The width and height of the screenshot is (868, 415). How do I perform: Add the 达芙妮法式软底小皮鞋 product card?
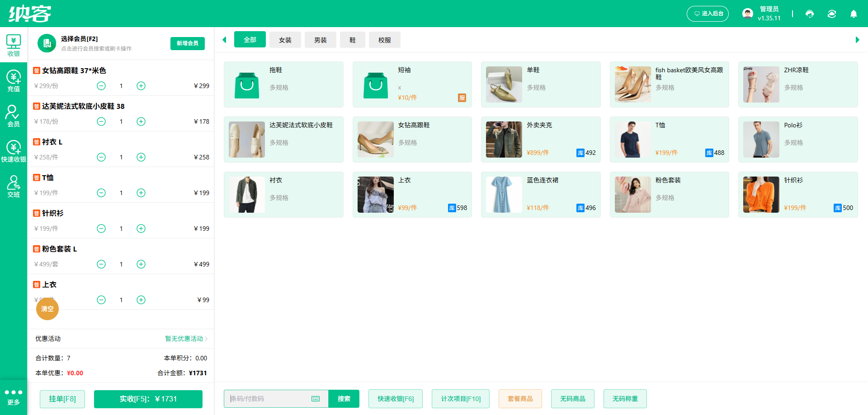pyautogui.click(x=283, y=140)
